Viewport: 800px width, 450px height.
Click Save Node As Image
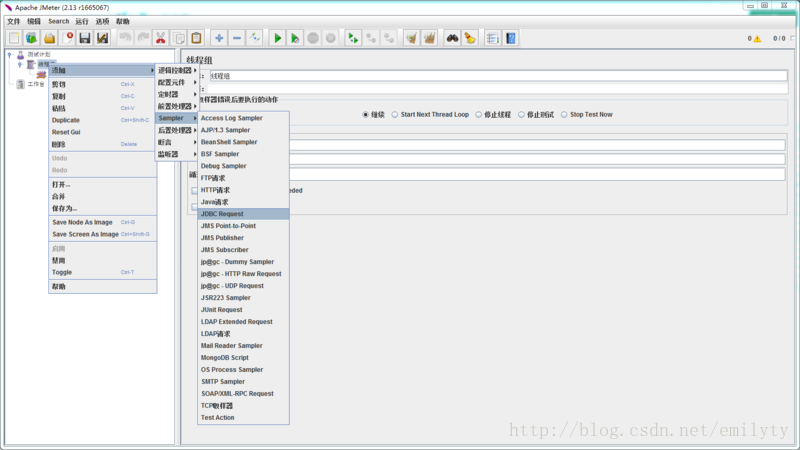click(102, 222)
